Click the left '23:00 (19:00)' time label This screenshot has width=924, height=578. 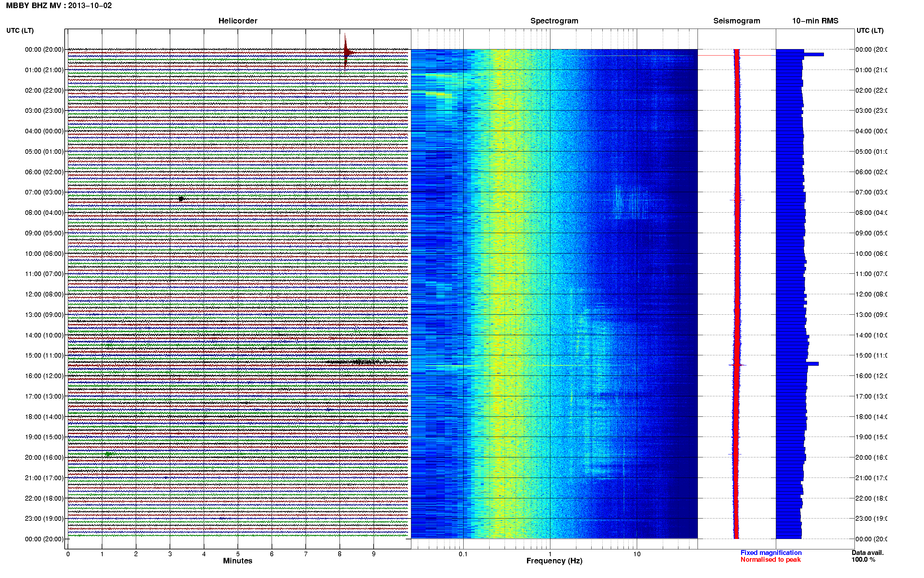pyautogui.click(x=44, y=519)
